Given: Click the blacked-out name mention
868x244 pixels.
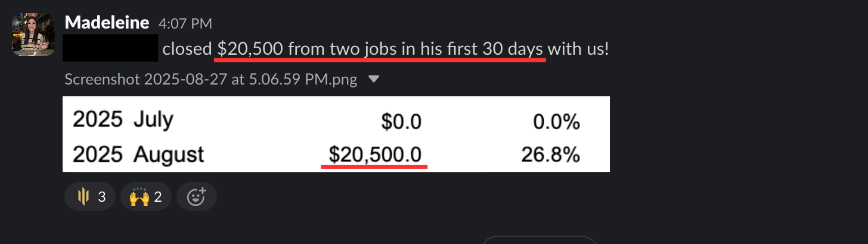Looking at the screenshot, I should (x=110, y=48).
